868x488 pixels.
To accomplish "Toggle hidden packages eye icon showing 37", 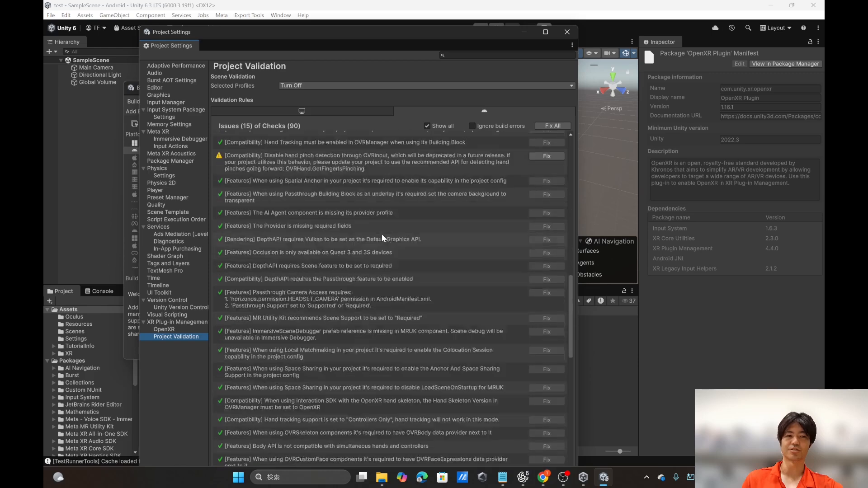I will (629, 301).
